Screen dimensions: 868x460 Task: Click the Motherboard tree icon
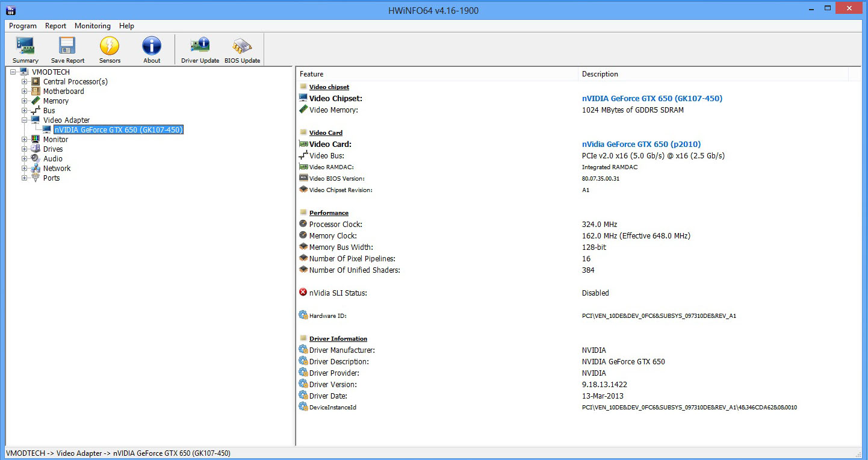[x=36, y=91]
